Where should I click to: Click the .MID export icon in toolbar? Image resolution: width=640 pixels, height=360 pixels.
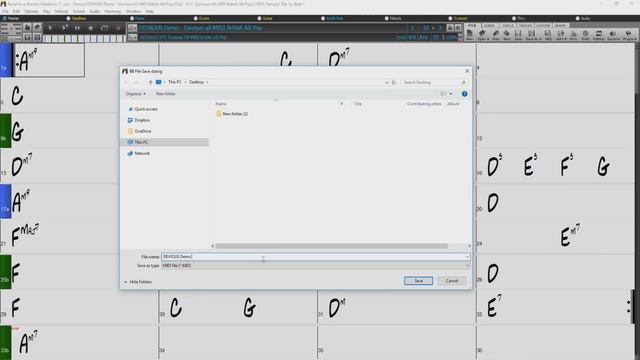click(548, 34)
